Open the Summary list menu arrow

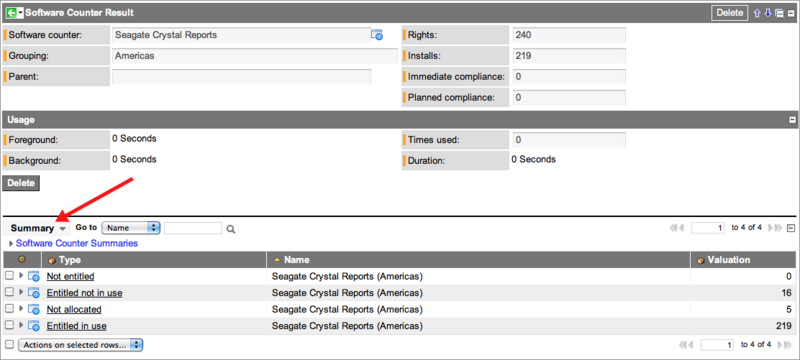62,229
